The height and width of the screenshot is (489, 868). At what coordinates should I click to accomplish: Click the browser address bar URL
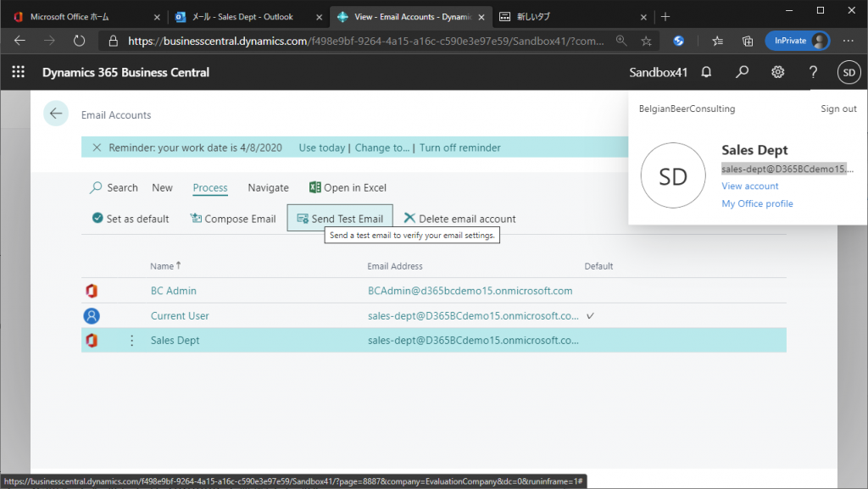(365, 41)
